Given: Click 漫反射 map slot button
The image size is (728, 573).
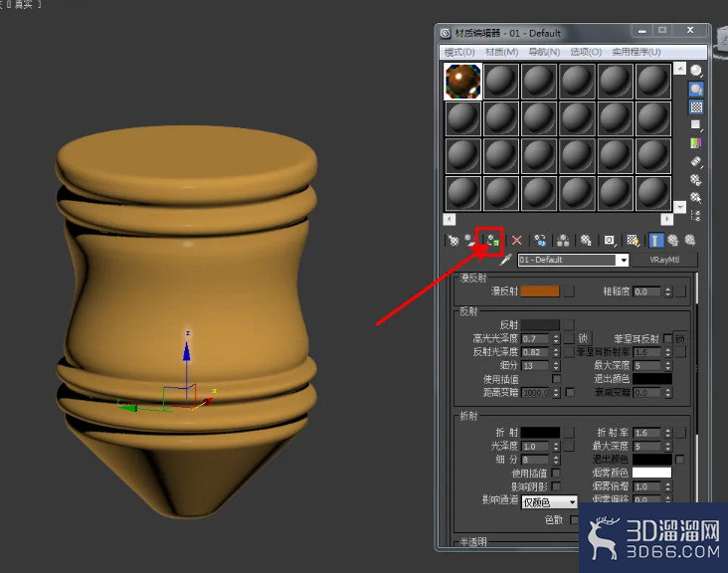Looking at the screenshot, I should [569, 291].
